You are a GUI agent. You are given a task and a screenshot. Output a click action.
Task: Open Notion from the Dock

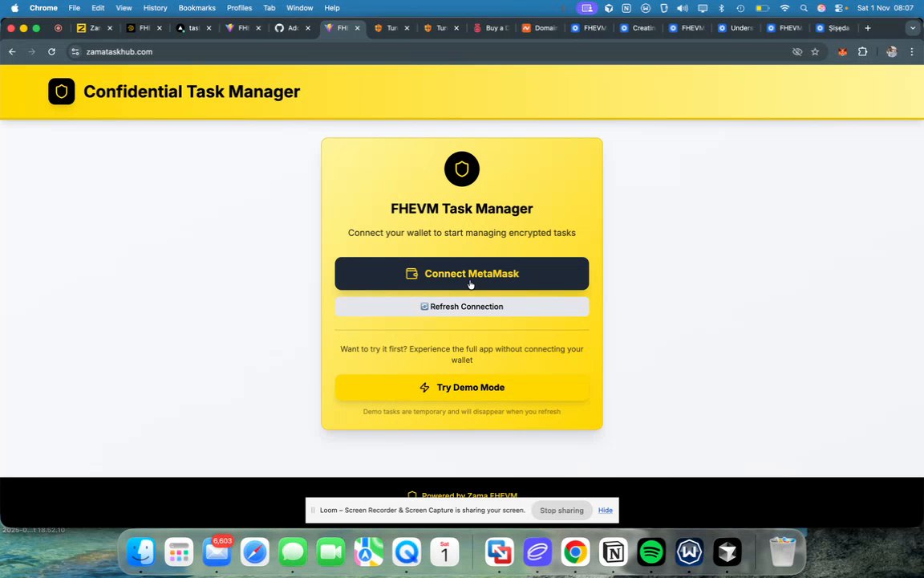(x=614, y=552)
